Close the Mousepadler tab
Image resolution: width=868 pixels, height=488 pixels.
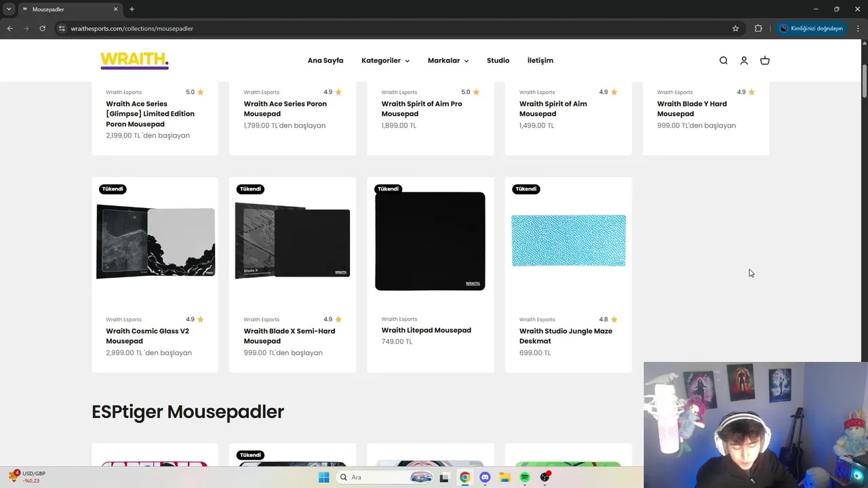pyautogui.click(x=115, y=9)
